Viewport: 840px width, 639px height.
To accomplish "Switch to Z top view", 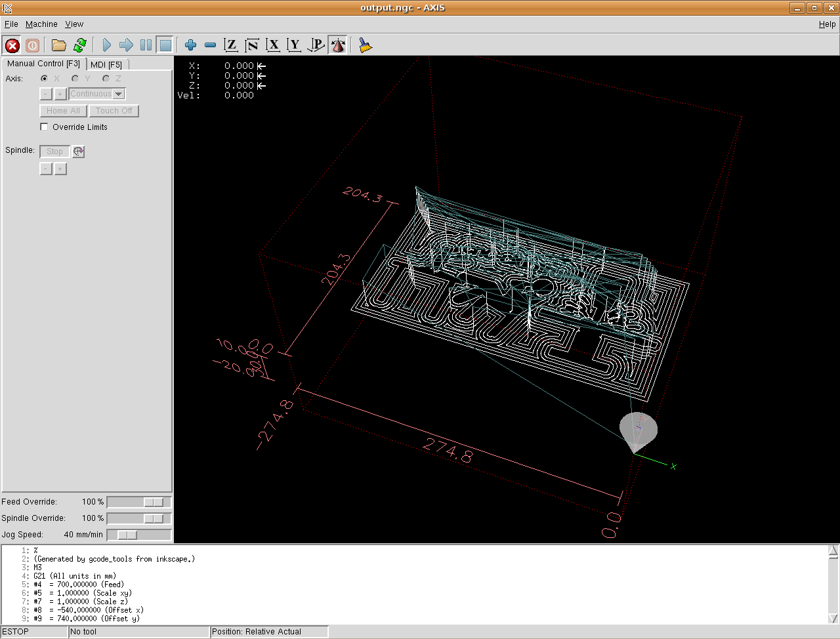I will coord(230,45).
